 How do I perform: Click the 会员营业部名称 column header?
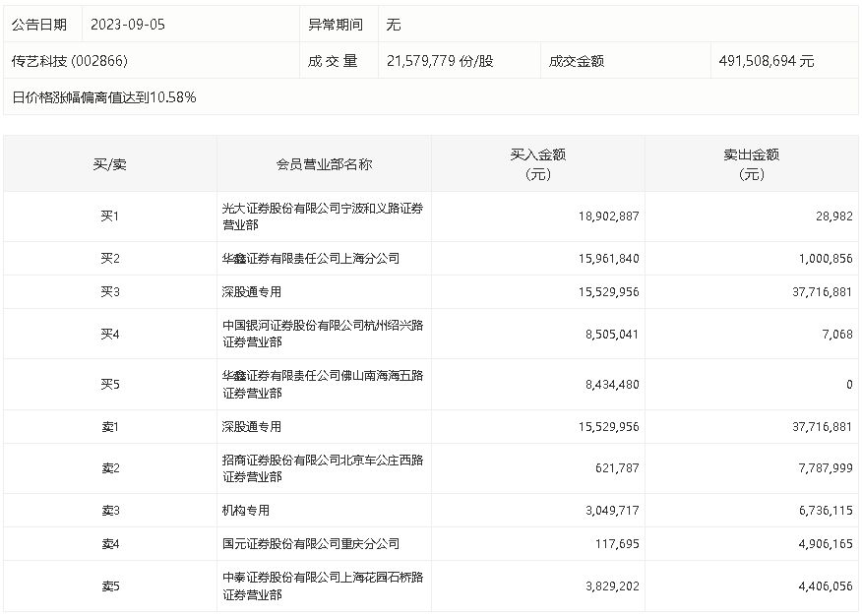[x=324, y=164]
